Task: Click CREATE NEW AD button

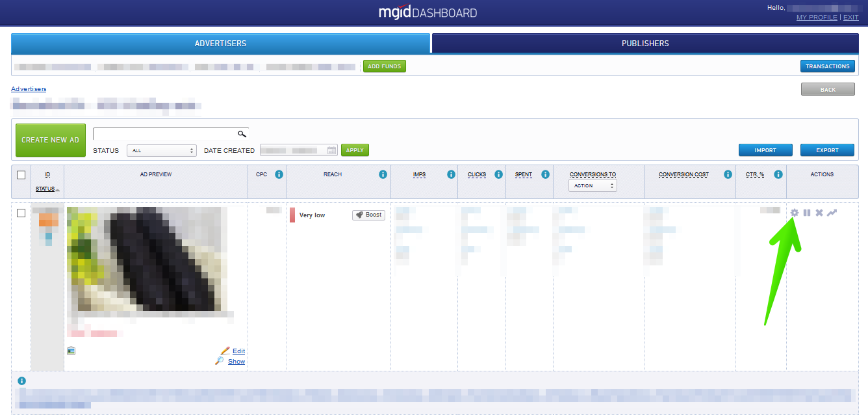Action: click(51, 140)
